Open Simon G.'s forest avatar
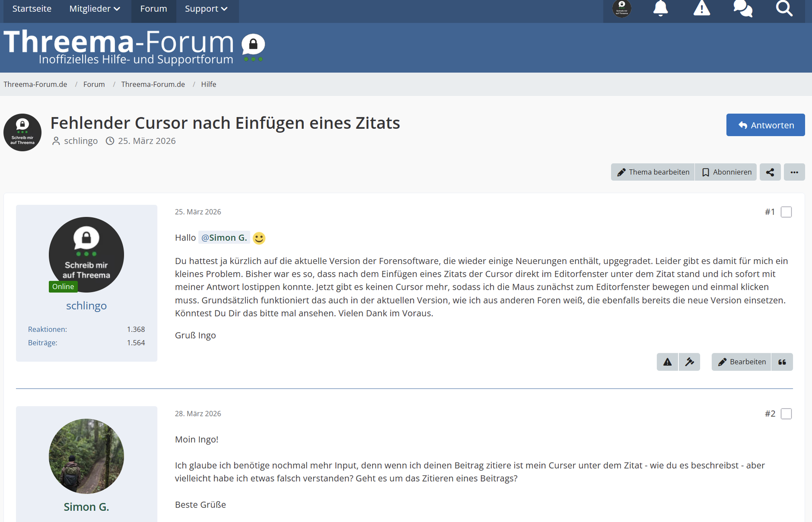This screenshot has height=522, width=812. (x=86, y=456)
